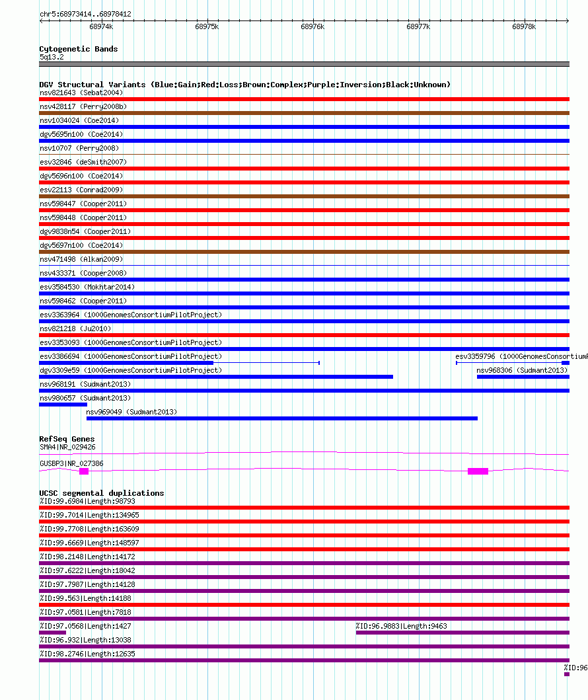Select the nsv10707 (Perry2008) variant
The width and height of the screenshot is (588, 700).
(x=79, y=148)
